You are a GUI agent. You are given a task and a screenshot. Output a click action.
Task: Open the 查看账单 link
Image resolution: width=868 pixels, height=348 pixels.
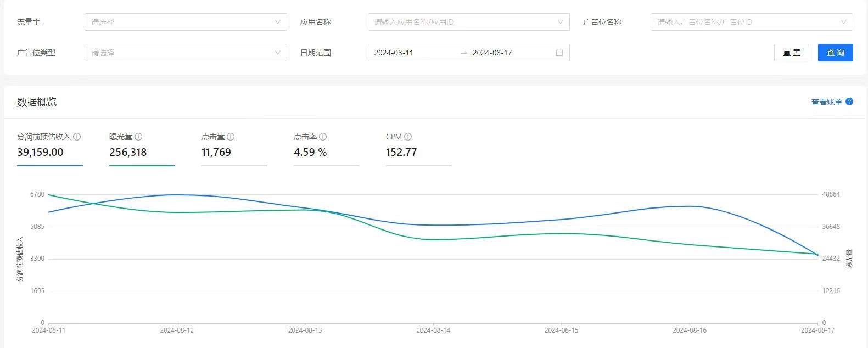pyautogui.click(x=826, y=102)
